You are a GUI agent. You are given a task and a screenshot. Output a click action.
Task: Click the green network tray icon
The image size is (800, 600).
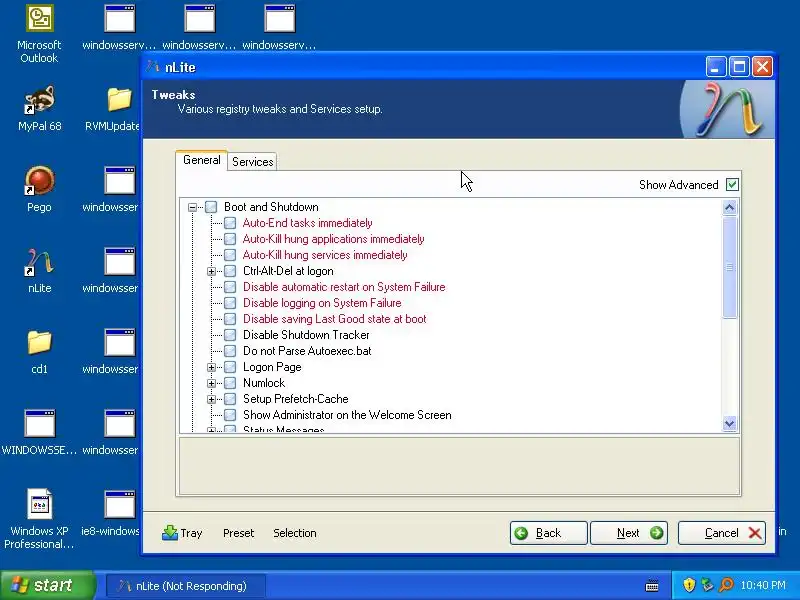click(x=707, y=585)
